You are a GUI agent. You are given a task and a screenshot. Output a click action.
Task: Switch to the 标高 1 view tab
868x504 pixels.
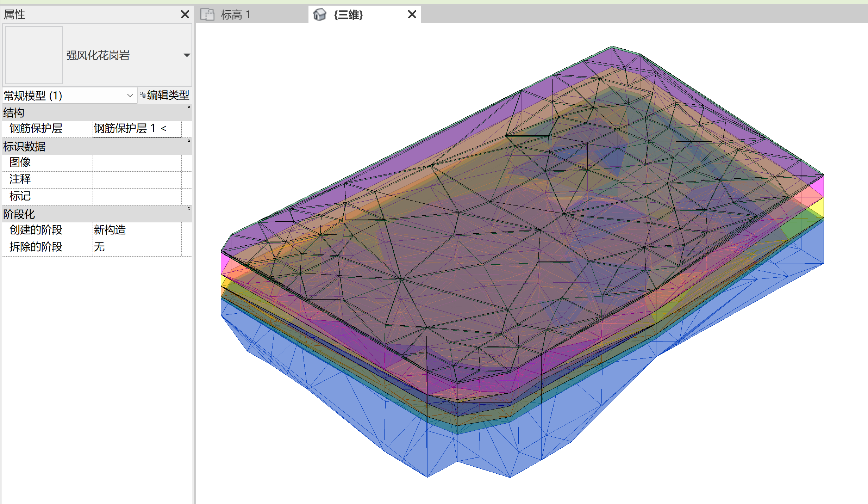point(235,14)
